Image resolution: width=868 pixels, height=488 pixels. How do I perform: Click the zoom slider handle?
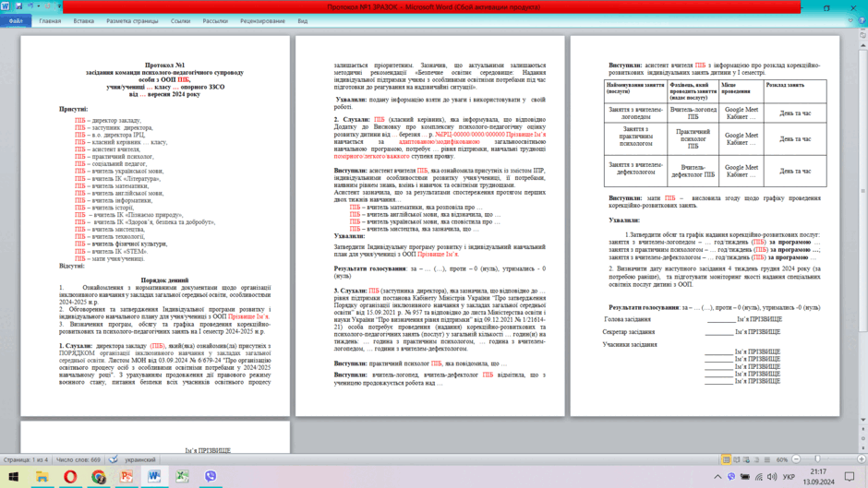click(x=817, y=458)
